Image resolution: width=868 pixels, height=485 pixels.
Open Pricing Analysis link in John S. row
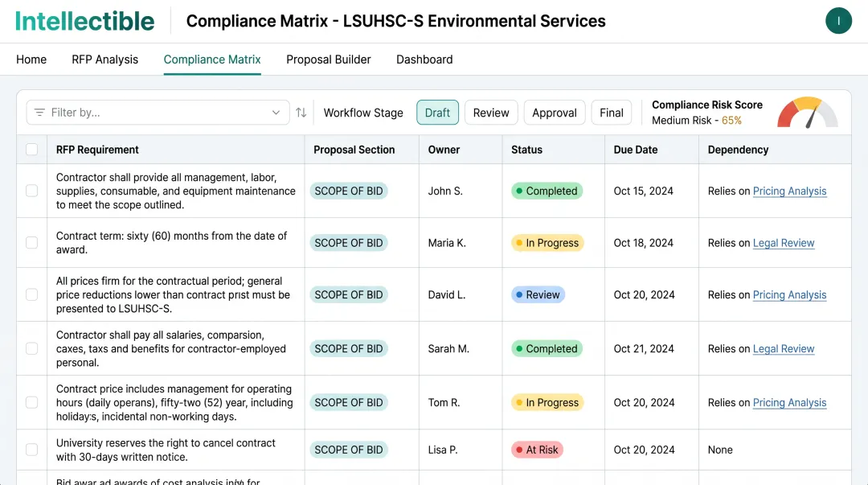pyautogui.click(x=789, y=191)
